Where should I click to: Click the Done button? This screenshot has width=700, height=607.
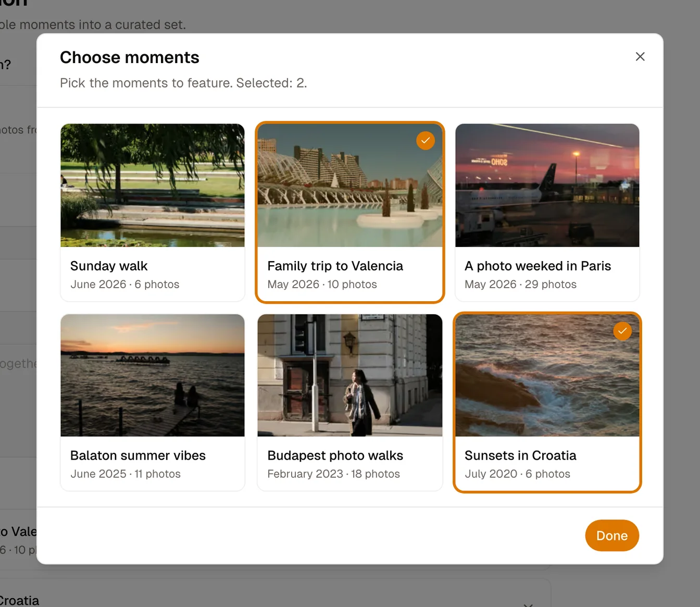(612, 536)
